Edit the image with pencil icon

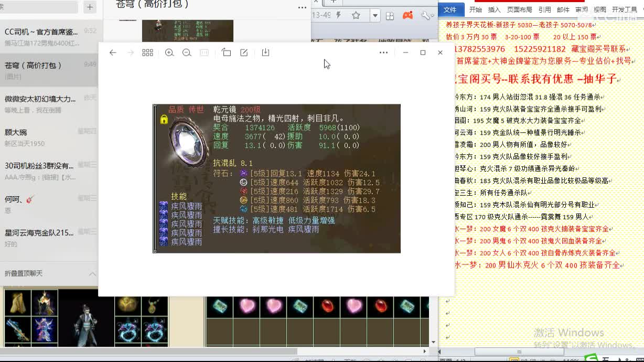click(244, 52)
